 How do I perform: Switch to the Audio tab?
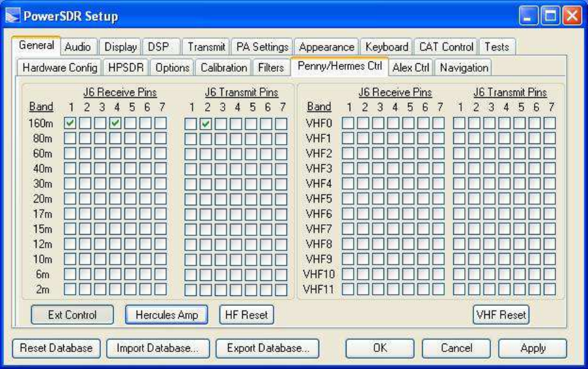click(77, 47)
